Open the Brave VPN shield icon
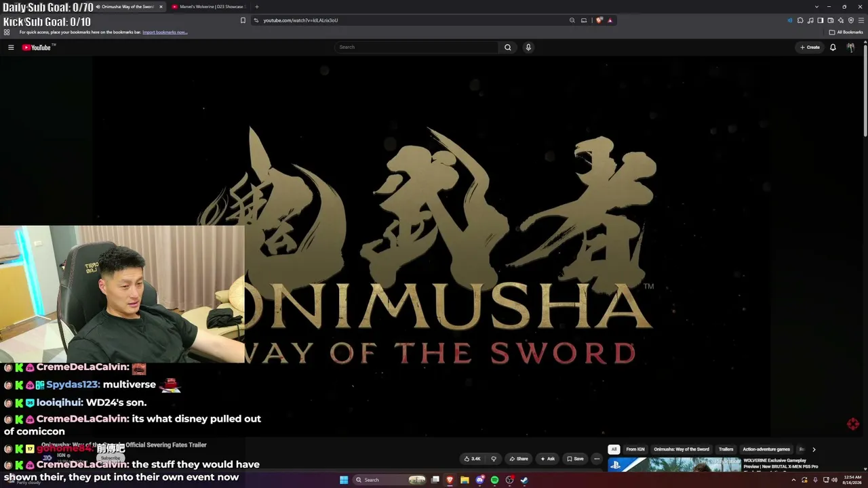Viewport: 868px width, 488px height. (851, 20)
